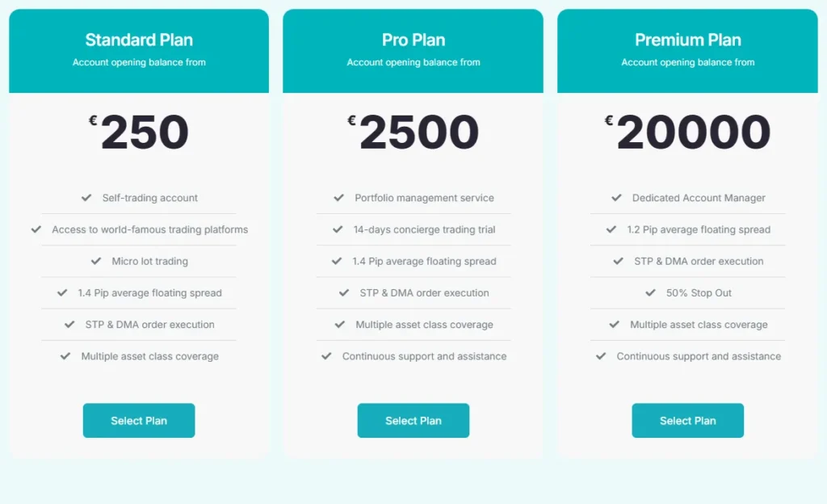Click the Pro Plan header title
827x504 pixels.
tap(413, 40)
